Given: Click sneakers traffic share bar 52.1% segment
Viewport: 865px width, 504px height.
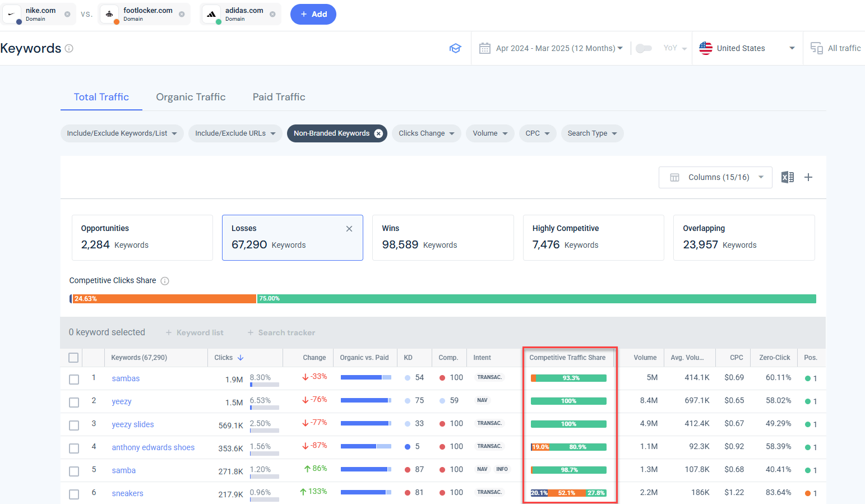Looking at the screenshot, I should pyautogui.click(x=567, y=493).
